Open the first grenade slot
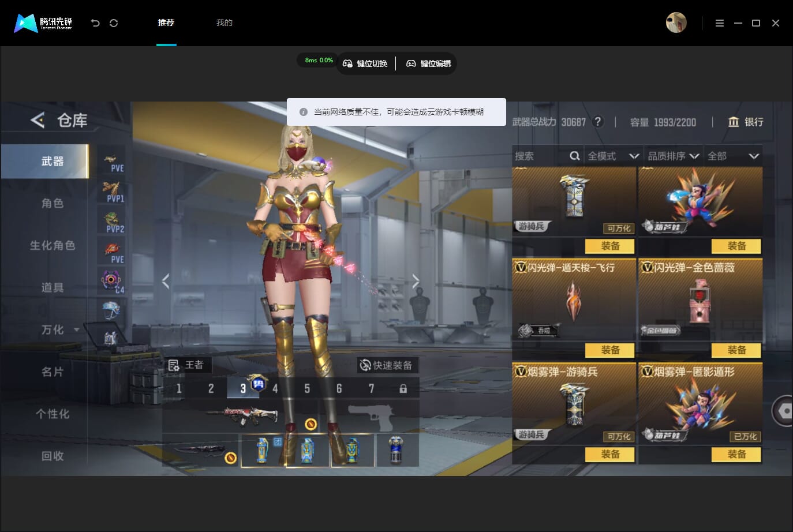The width and height of the screenshot is (793, 532). coord(263,450)
